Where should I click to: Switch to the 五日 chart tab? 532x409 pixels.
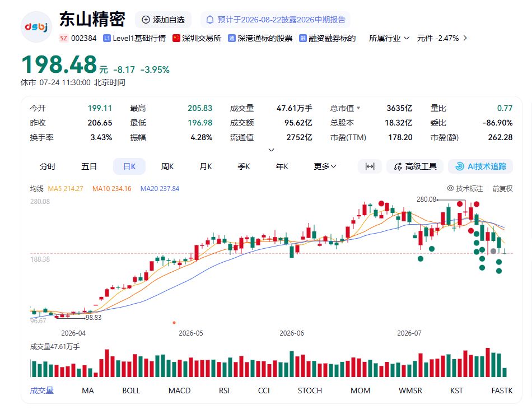tap(89, 166)
